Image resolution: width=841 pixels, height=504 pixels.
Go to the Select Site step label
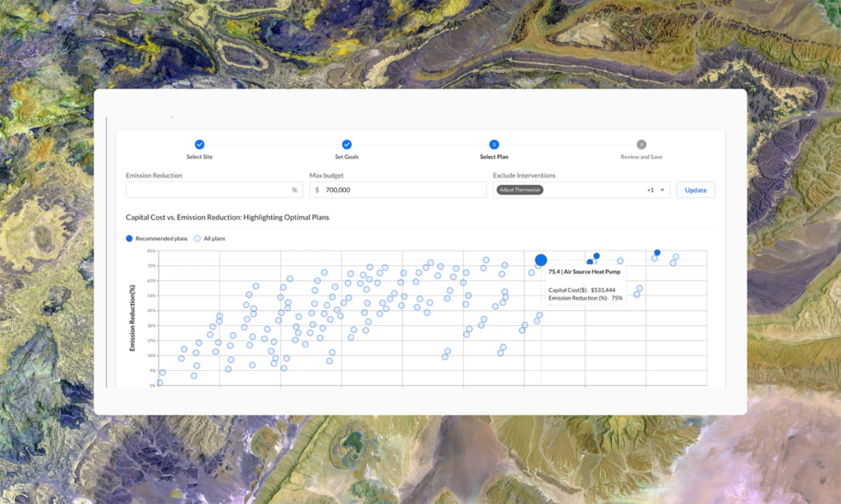coord(200,157)
